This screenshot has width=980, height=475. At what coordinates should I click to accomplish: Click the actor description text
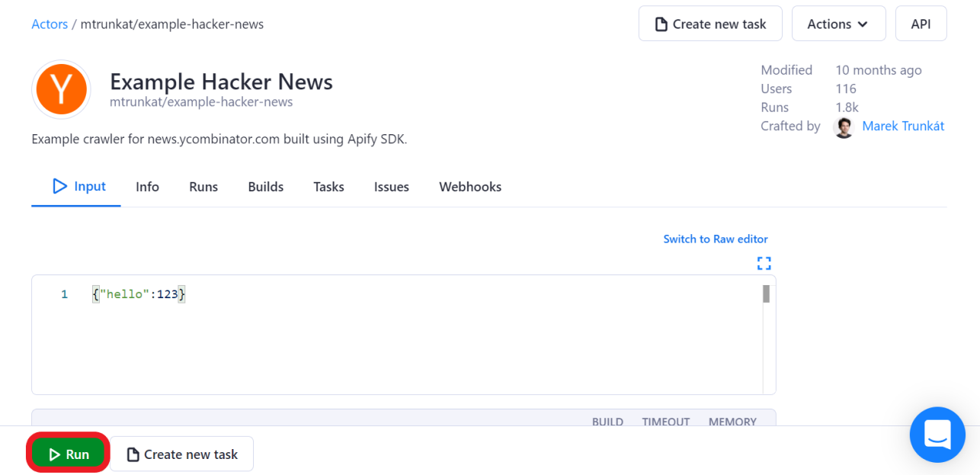(219, 140)
